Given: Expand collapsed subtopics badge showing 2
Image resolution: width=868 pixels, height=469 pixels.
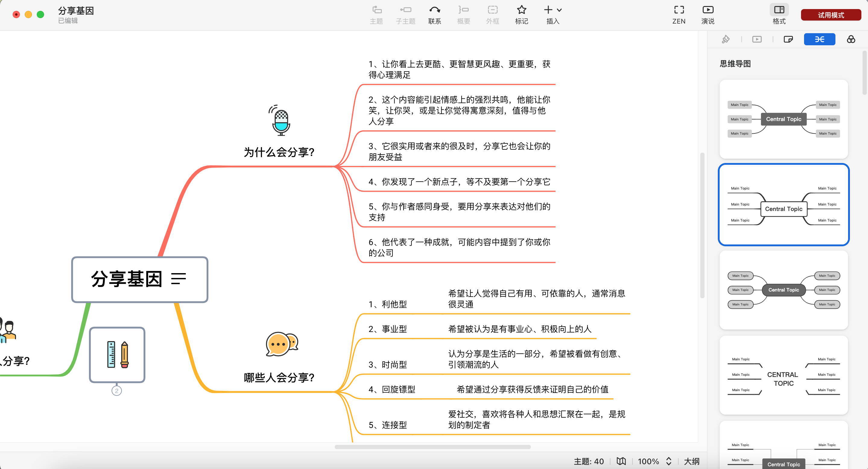Looking at the screenshot, I should [x=117, y=391].
